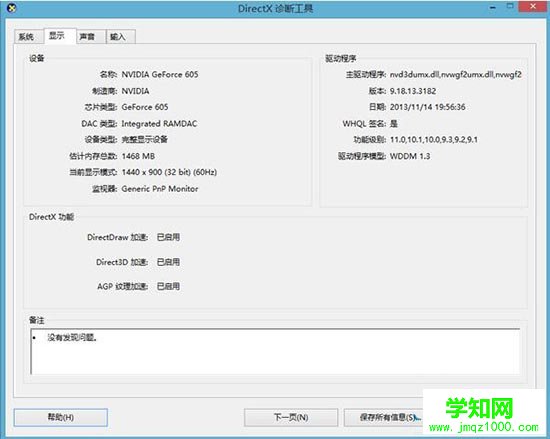This screenshot has height=439, width=550.
Task: Click the 完整显示设备 device type value
Action: 145,140
